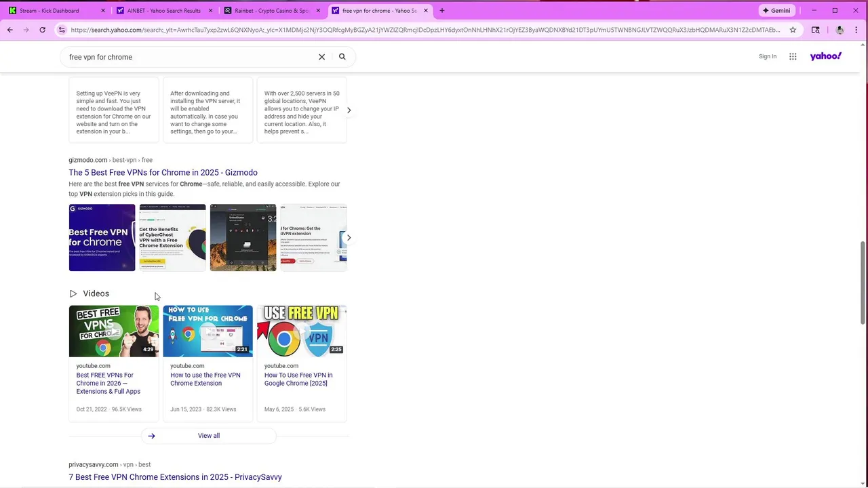Image resolution: width=868 pixels, height=488 pixels.
Task: Click arrow icon beside View all
Action: pyautogui.click(x=151, y=436)
